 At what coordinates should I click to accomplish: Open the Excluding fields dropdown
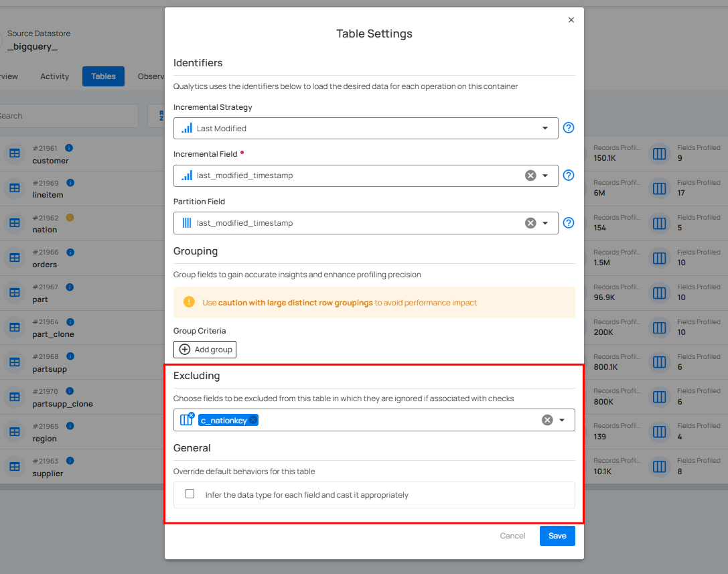[562, 420]
